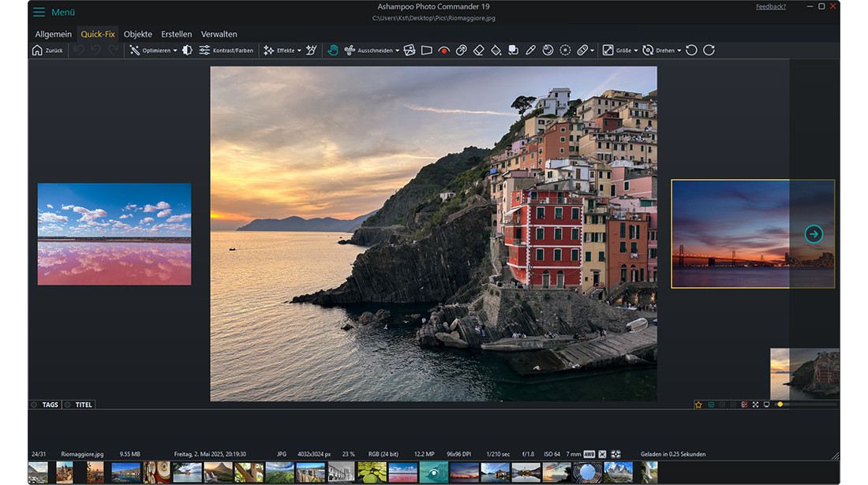Select the pink lake thumbnail in filmstrip

(x=403, y=473)
